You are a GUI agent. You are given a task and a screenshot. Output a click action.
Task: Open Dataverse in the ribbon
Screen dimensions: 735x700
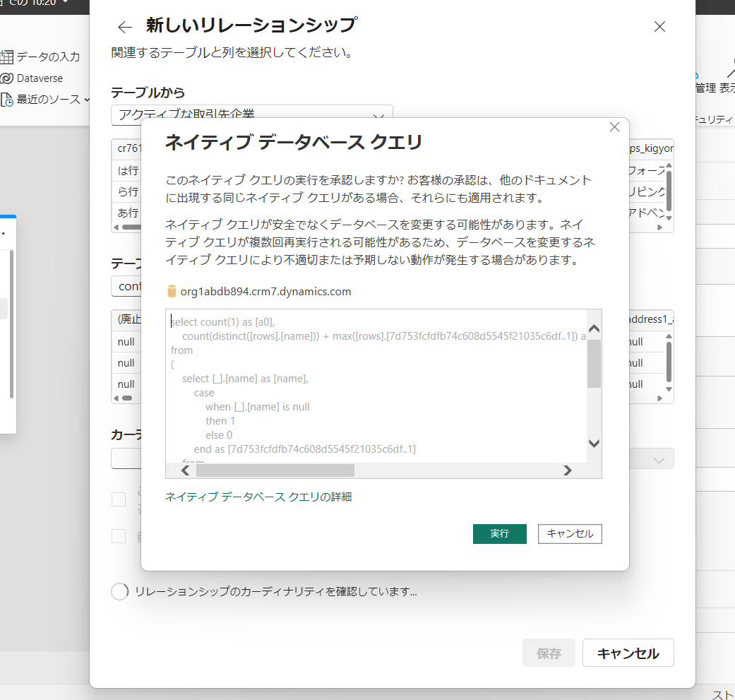coord(40,78)
